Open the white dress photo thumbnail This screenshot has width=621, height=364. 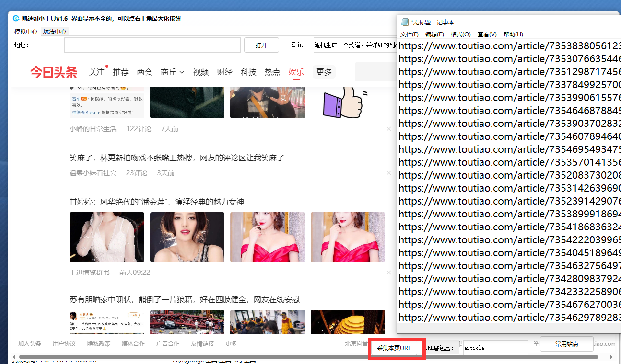[x=107, y=237]
